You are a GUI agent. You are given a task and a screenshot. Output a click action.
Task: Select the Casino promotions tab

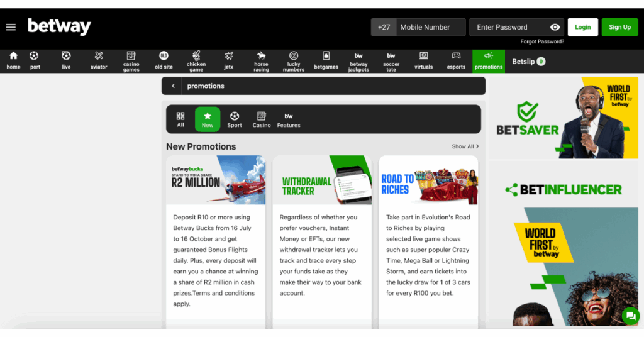pos(262,119)
